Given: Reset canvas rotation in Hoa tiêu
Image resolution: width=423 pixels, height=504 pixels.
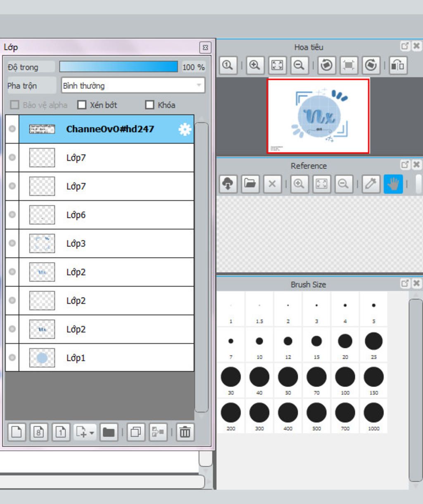Looking at the screenshot, I should tap(349, 65).
